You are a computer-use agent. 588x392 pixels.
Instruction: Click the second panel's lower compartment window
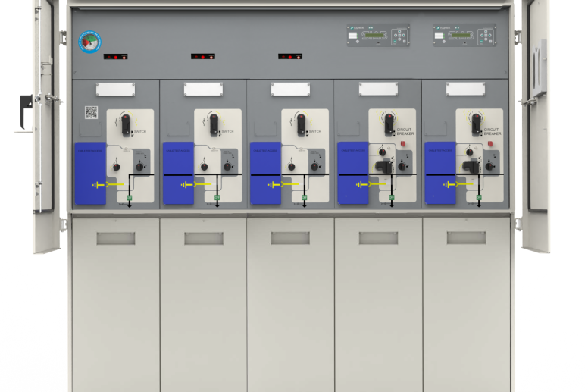203,238
